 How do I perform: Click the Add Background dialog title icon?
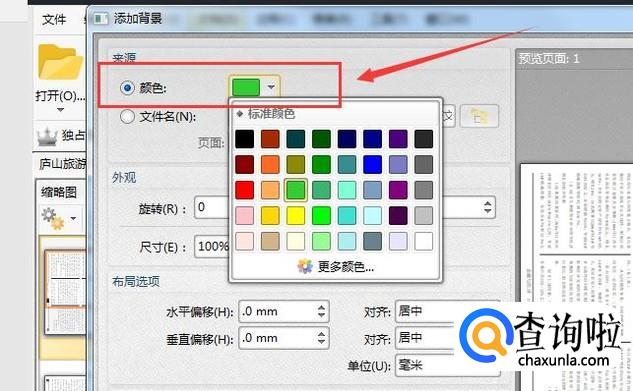click(101, 19)
